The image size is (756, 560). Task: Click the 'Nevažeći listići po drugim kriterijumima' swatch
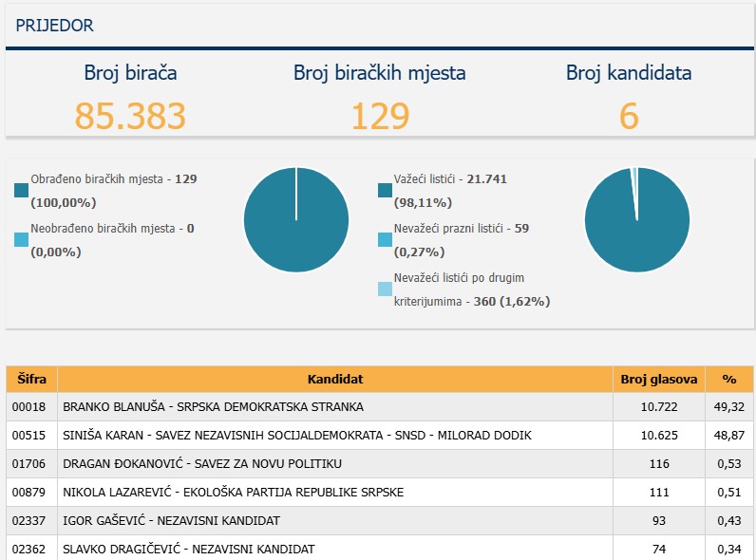point(385,289)
